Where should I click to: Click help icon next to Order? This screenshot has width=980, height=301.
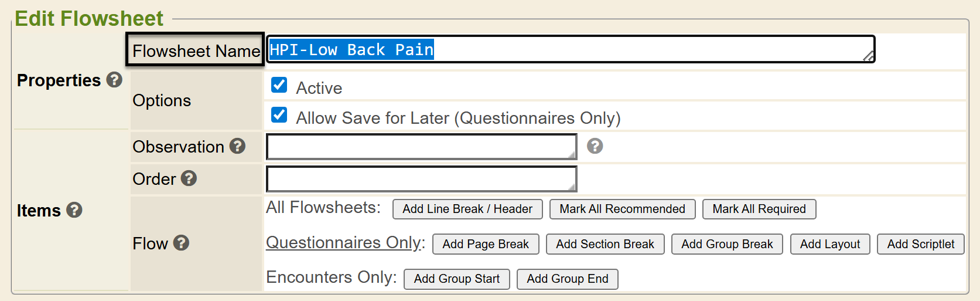(x=189, y=178)
